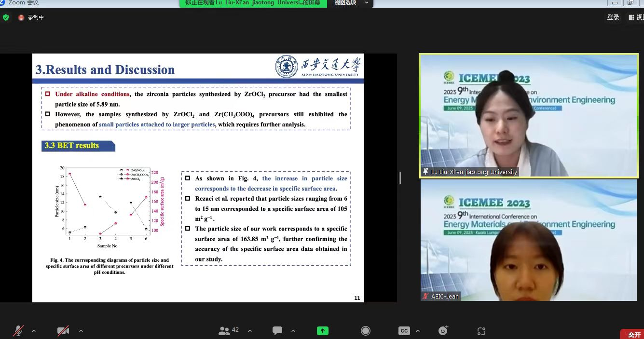
Task: Open the chat panel
Action: (x=277, y=331)
